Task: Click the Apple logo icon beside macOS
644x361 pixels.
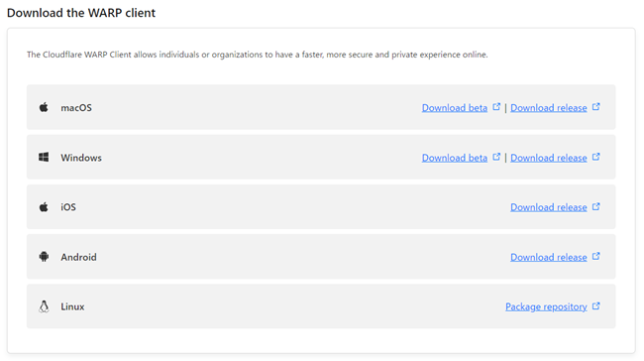Action: click(44, 107)
